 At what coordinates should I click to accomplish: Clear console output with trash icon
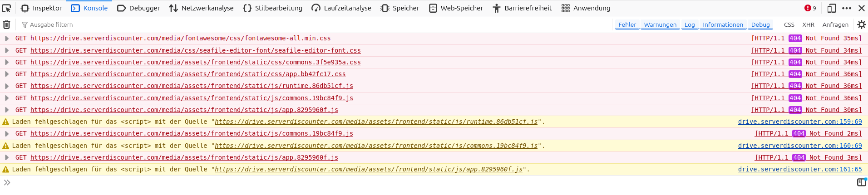coord(6,24)
